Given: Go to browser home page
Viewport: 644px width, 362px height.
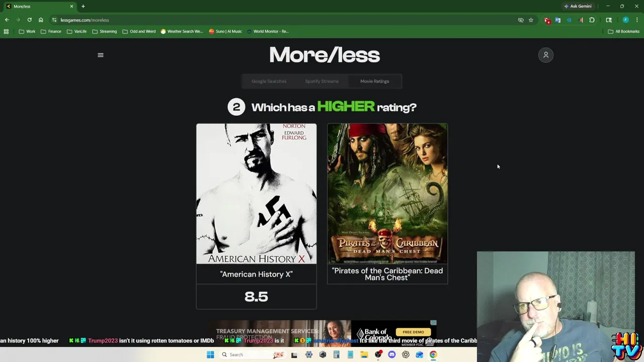Looking at the screenshot, I should pyautogui.click(x=41, y=20).
